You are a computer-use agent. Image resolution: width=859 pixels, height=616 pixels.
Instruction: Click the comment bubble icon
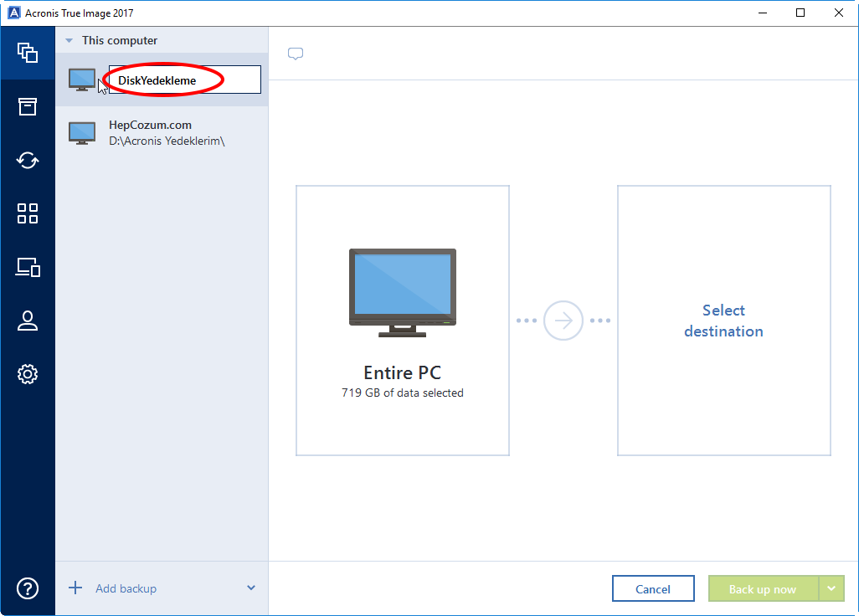(x=296, y=54)
